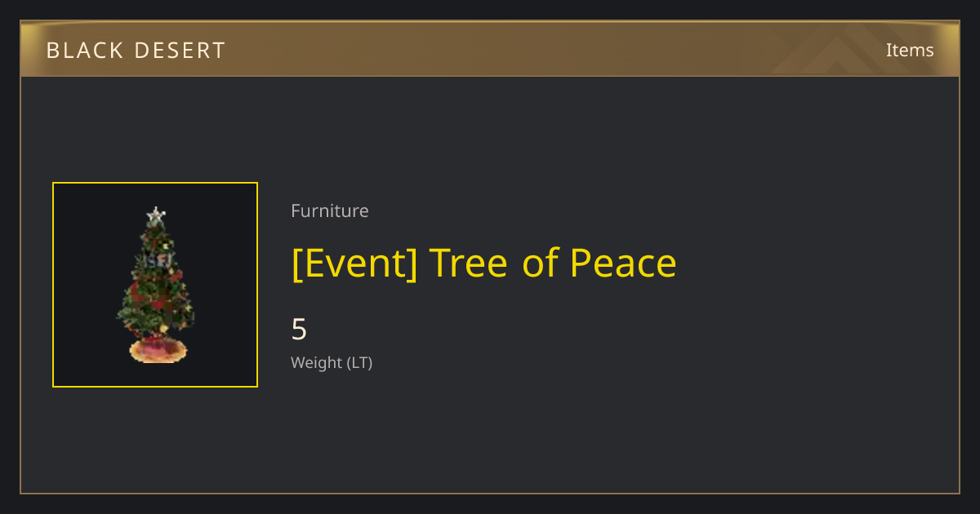Open the Items link in header
This screenshot has width=980, height=514.
tap(910, 50)
